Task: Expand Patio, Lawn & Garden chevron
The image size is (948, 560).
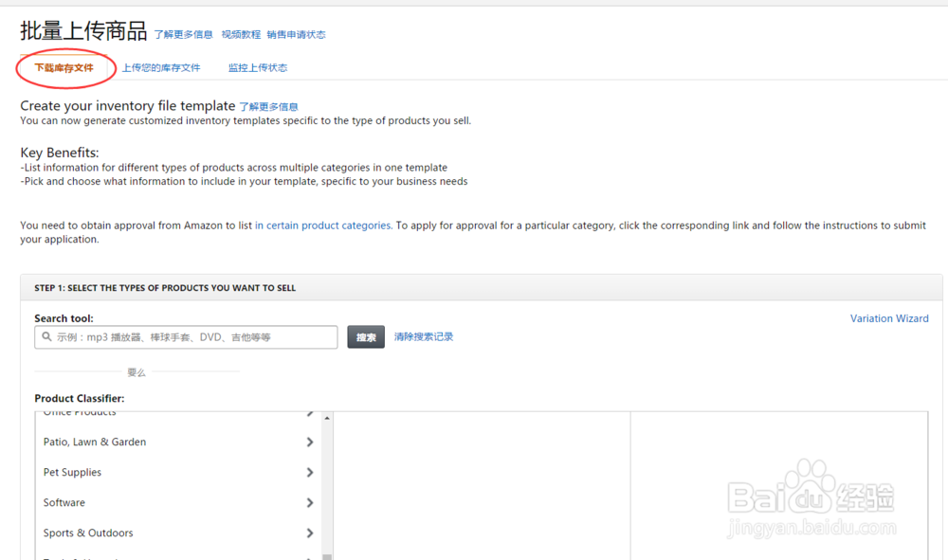Action: [310, 443]
